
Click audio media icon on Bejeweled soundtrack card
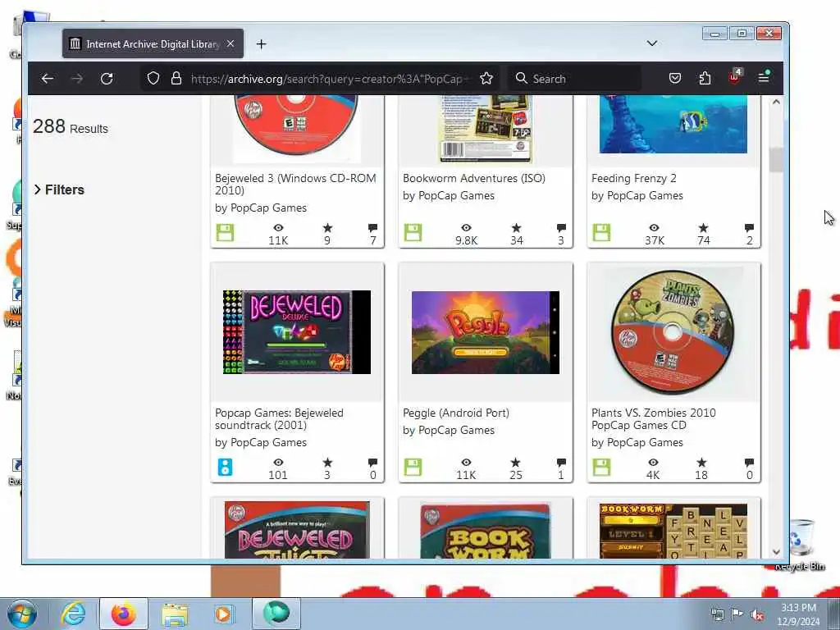pos(225,467)
